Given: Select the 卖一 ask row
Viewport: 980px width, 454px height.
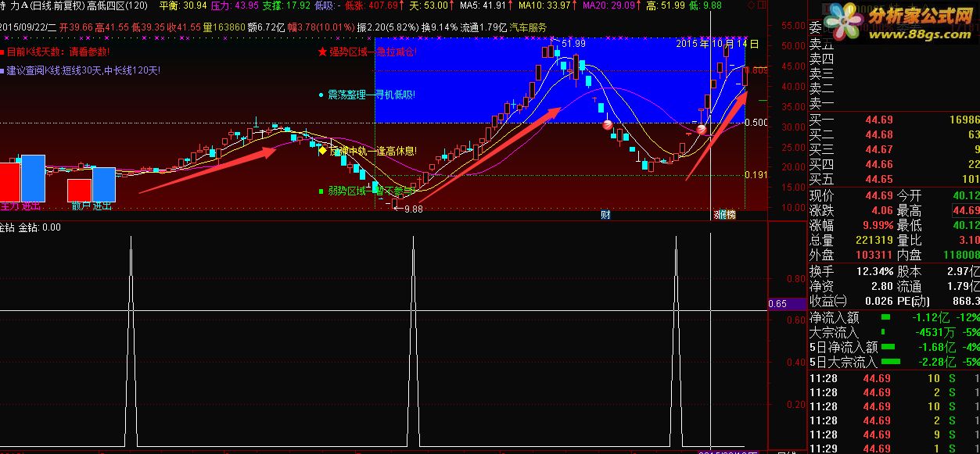Looking at the screenshot, I should (893, 103).
